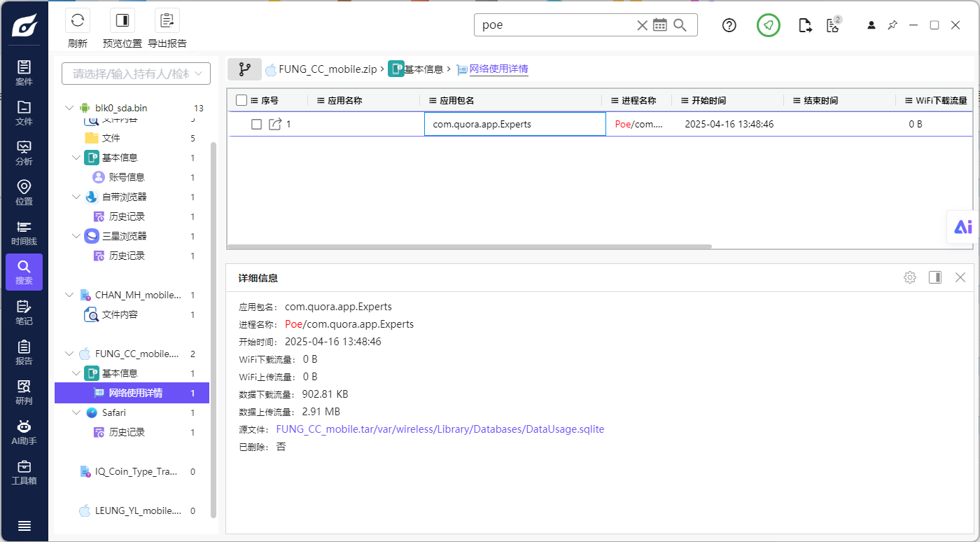The width and height of the screenshot is (980, 542).
Task: Open the DataUsage.sqlite source file link
Action: tap(440, 429)
